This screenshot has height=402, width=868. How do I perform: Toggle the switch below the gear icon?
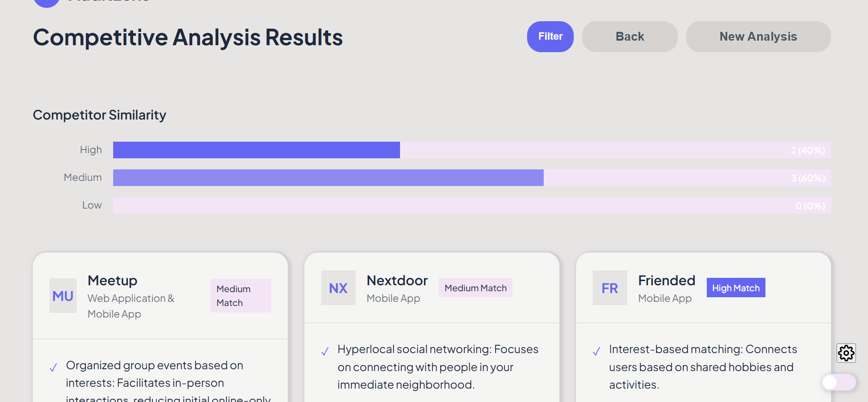tap(838, 382)
